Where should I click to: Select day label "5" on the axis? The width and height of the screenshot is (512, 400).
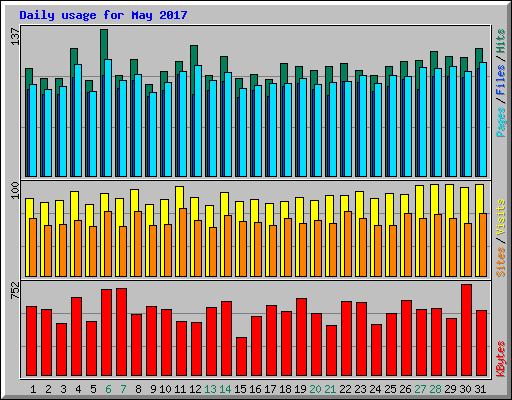(x=93, y=389)
